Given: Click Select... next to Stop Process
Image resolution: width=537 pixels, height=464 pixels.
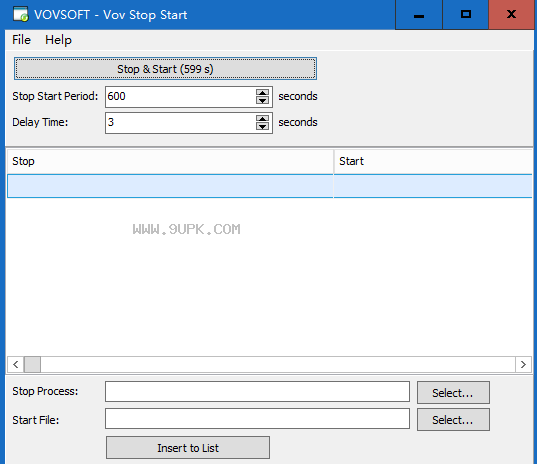Looking at the screenshot, I should 453,392.
